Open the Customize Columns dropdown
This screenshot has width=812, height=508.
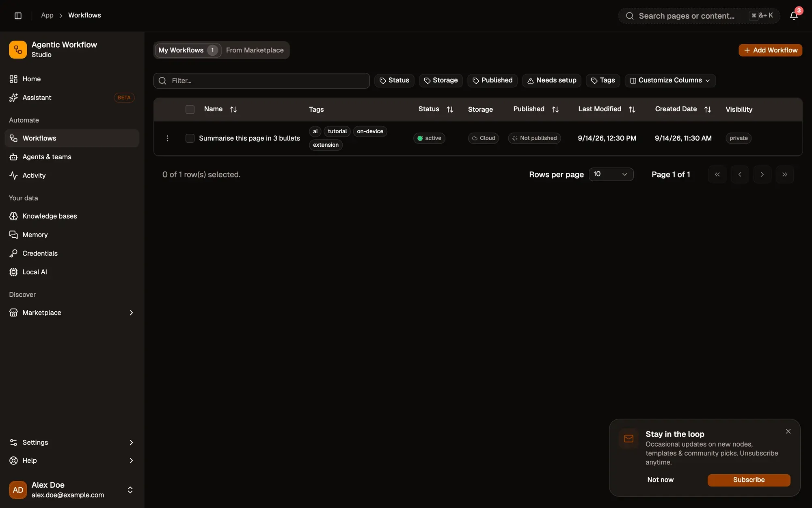point(670,80)
